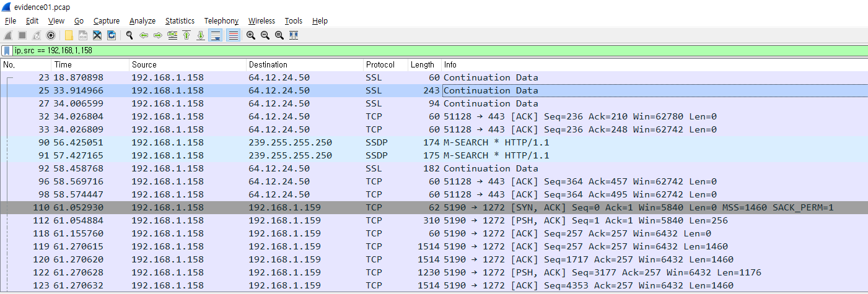Start capturing packets with the shark fin icon
Screen dimensions: 868x294
[8, 35]
